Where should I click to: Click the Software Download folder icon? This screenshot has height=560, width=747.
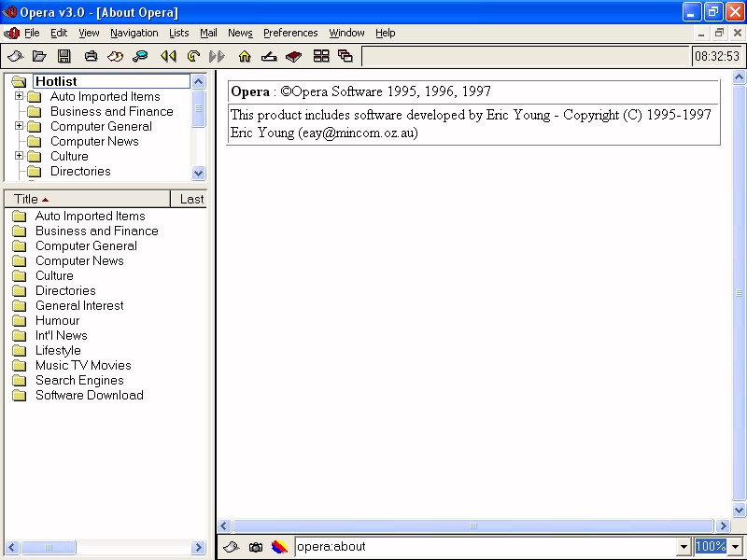pyautogui.click(x=19, y=395)
